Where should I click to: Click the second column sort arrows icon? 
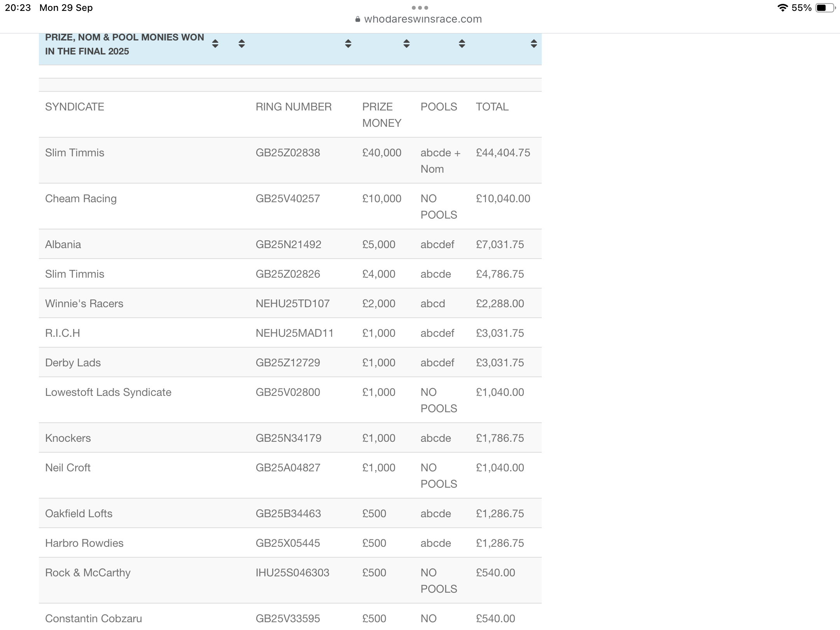[241, 44]
